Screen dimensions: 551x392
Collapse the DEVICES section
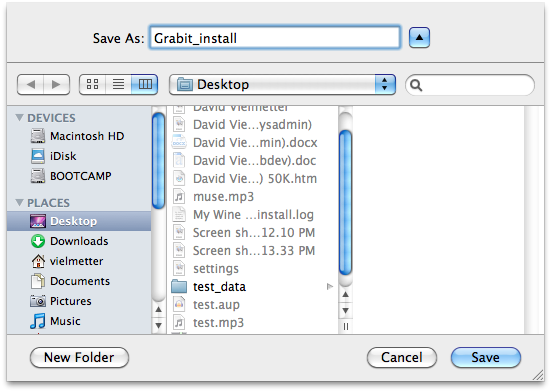point(19,118)
